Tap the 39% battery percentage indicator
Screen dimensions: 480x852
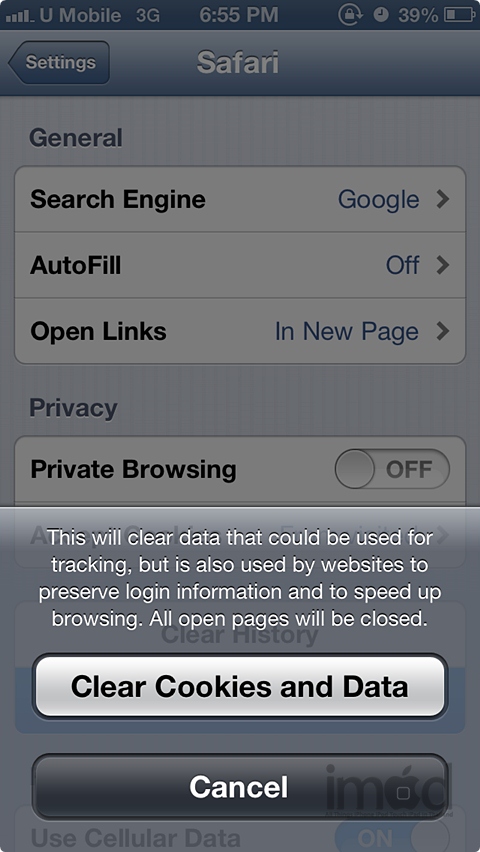[417, 15]
